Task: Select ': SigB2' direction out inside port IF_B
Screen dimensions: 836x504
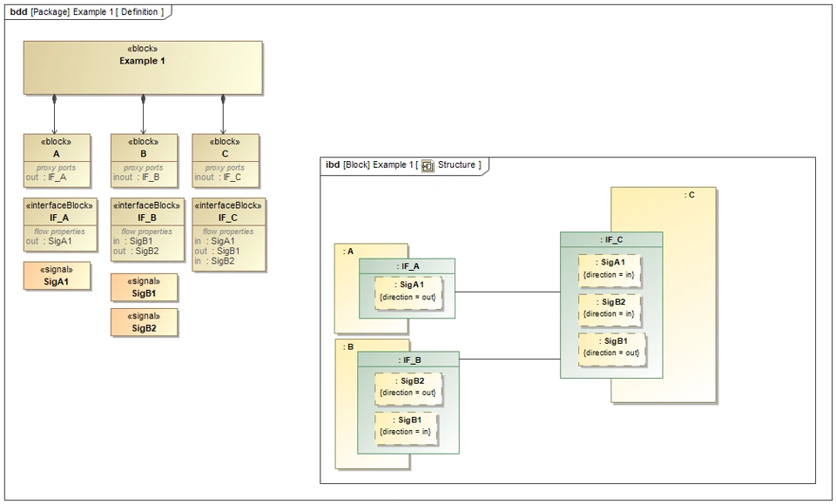Action: pos(408,387)
